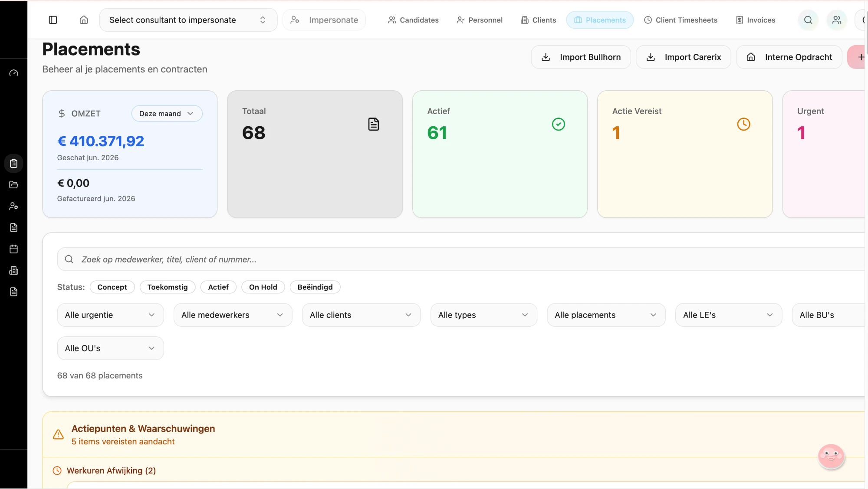Click the Import Carerix button
Screen dimensions: 868x489
684,57
